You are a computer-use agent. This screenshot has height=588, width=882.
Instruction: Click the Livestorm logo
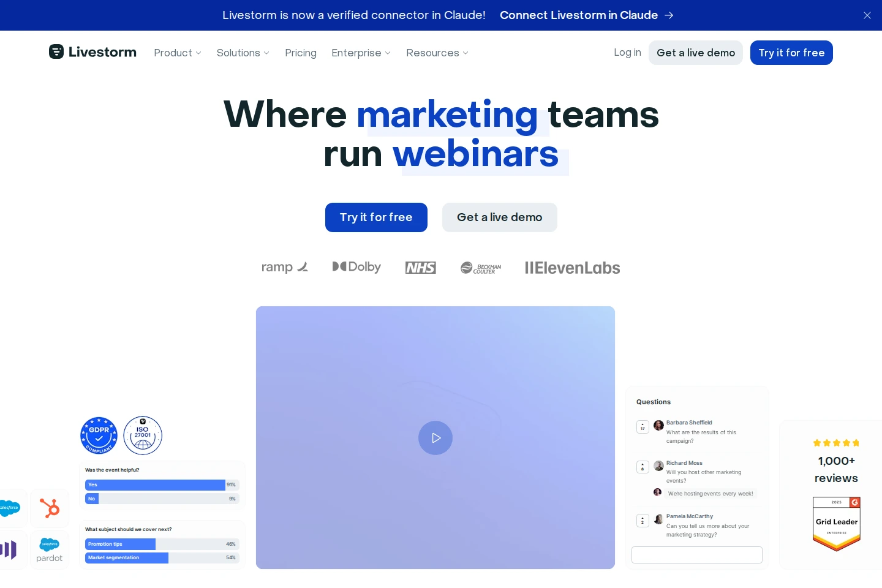92,52
